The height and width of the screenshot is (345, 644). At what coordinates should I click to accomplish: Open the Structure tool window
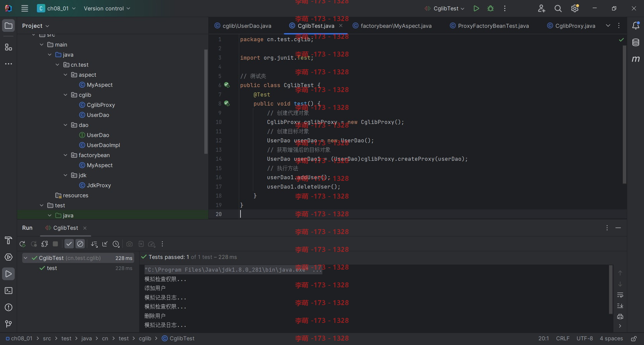pos(8,47)
